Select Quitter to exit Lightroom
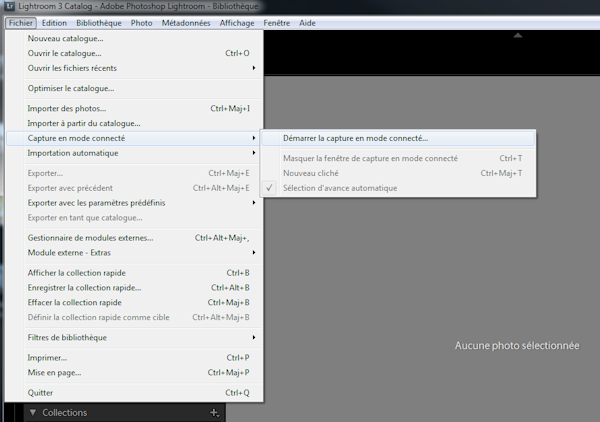Screen dimensions: 600x422 pyautogui.click(x=41, y=392)
